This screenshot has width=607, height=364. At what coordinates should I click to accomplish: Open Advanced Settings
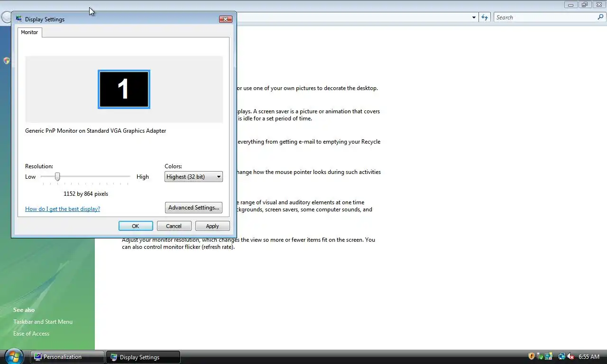pyautogui.click(x=193, y=208)
